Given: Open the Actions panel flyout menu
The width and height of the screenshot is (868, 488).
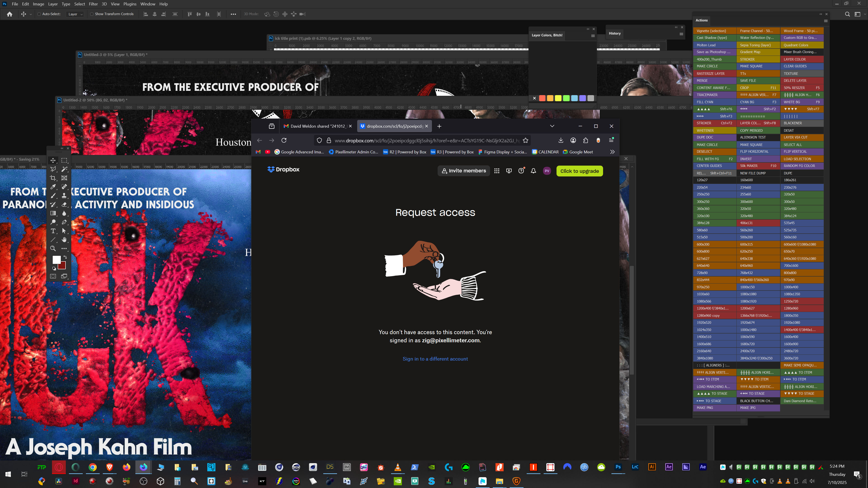Looking at the screenshot, I should (x=826, y=21).
